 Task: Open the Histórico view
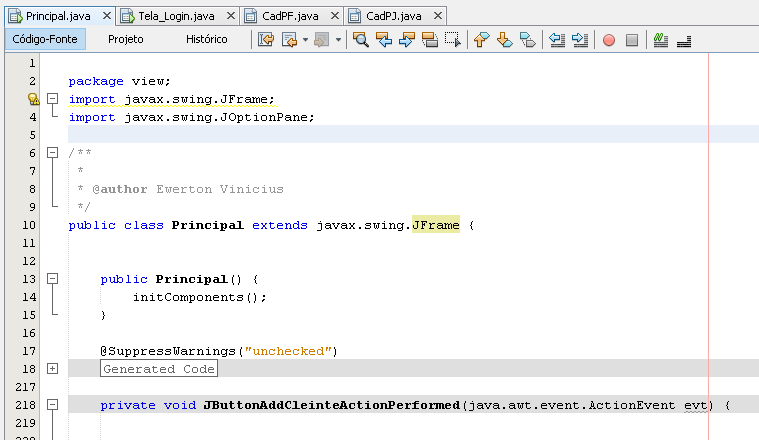207,39
